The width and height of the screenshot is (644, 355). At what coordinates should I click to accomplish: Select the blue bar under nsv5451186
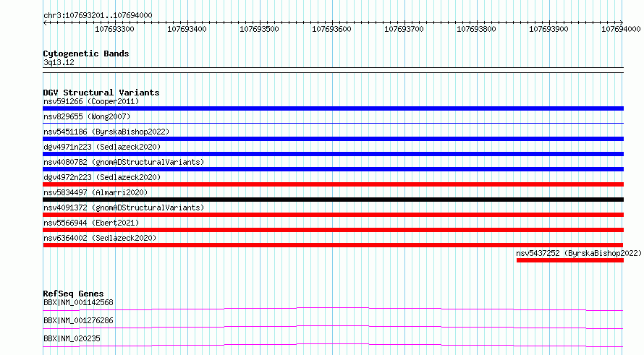coord(333,139)
